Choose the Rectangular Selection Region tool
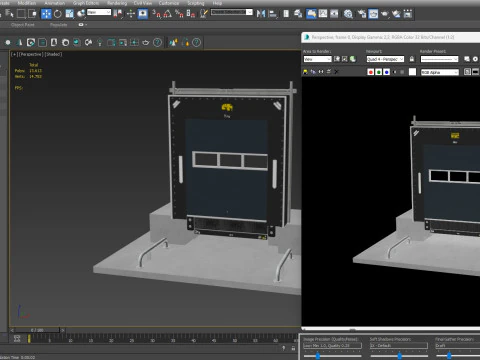 pos(21,14)
